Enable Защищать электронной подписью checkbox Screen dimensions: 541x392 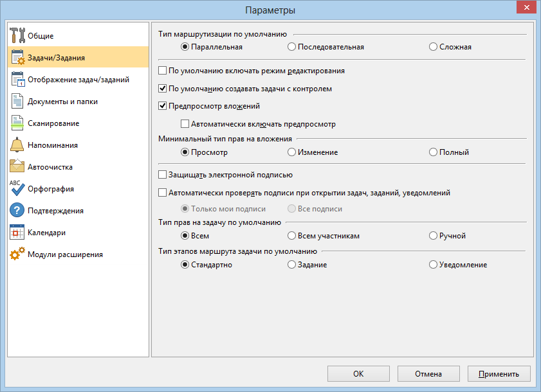tap(162, 175)
